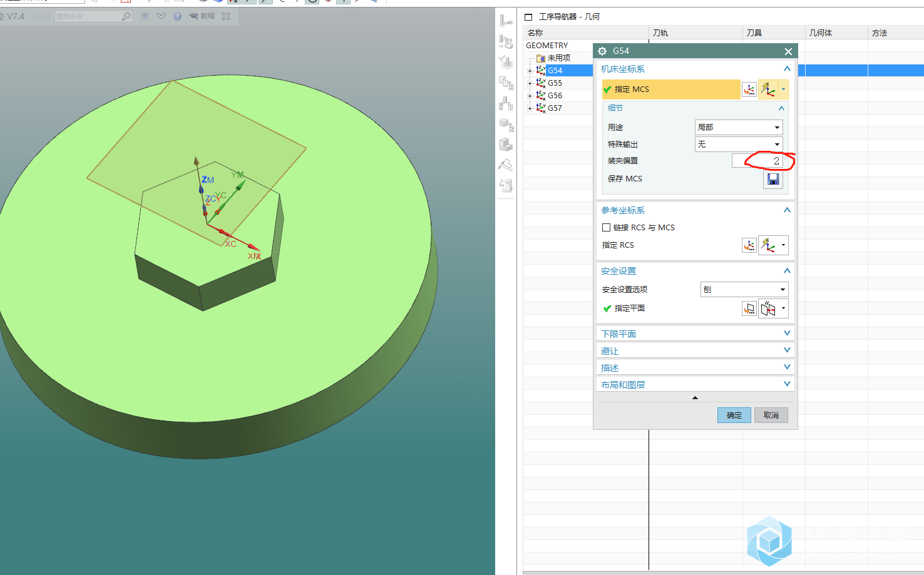Open the RCS coordinate type dropdown arrow
The width and height of the screenshot is (924, 575).
pos(783,245)
